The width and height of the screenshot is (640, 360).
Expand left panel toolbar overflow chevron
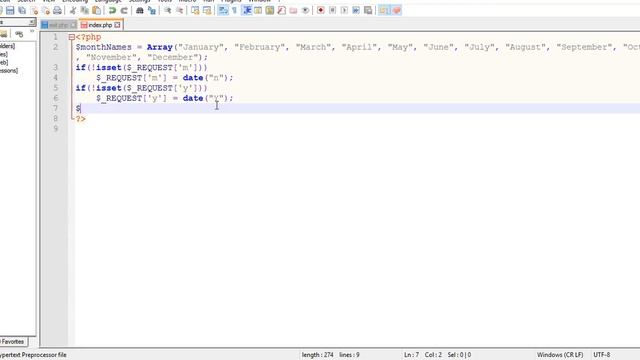click(x=32, y=31)
